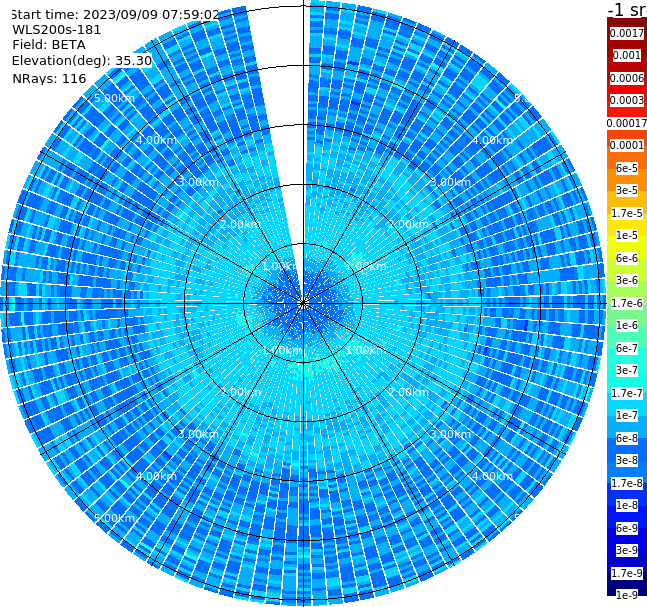
Task: Click the '3.00km' ring label in lower-right quadrant
Action: (x=450, y=434)
